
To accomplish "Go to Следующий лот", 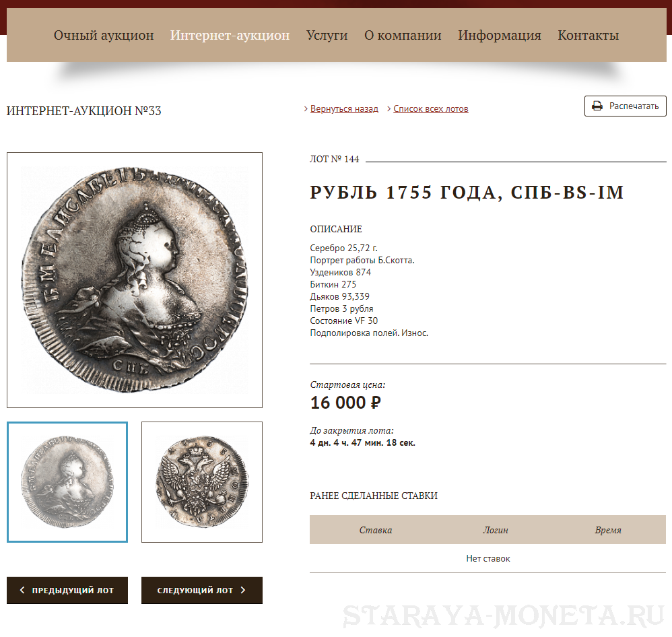I will click(202, 591).
